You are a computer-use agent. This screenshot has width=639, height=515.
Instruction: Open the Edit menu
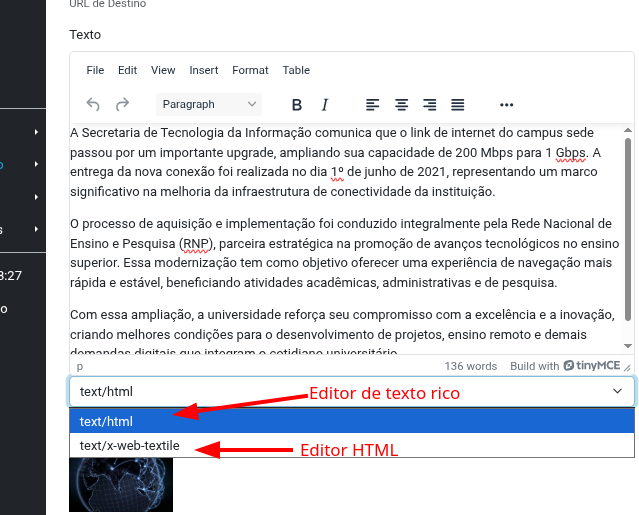point(128,70)
